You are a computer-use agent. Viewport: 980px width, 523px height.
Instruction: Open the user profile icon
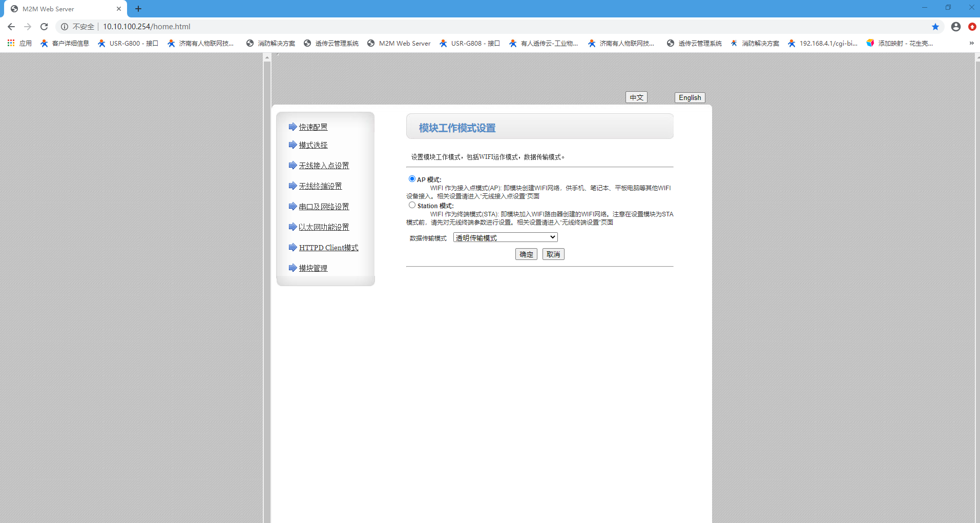[x=955, y=27]
